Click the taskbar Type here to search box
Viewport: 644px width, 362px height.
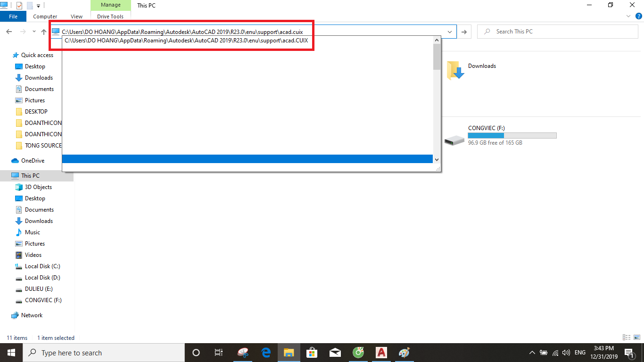pyautogui.click(x=103, y=353)
